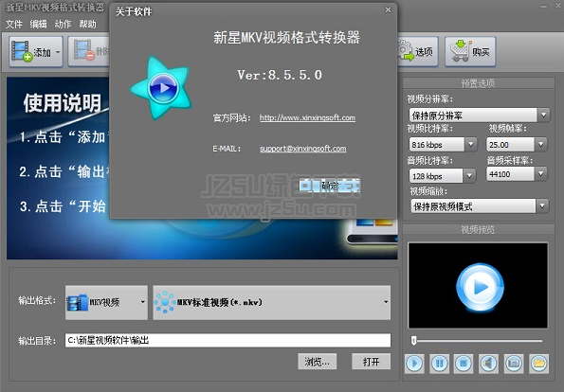564x392 pixels.
Task: Expand the 视频比特率 816 kbps dropdown
Action: click(x=470, y=145)
